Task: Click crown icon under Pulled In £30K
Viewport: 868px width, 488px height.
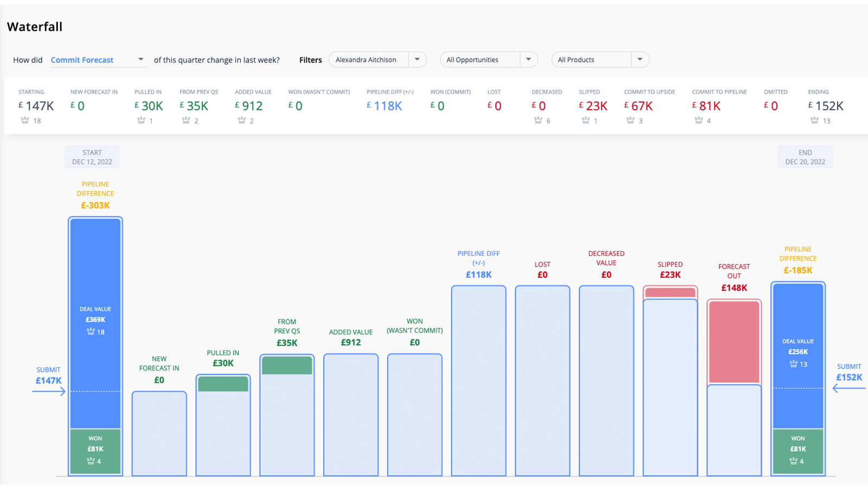Action: tap(141, 120)
